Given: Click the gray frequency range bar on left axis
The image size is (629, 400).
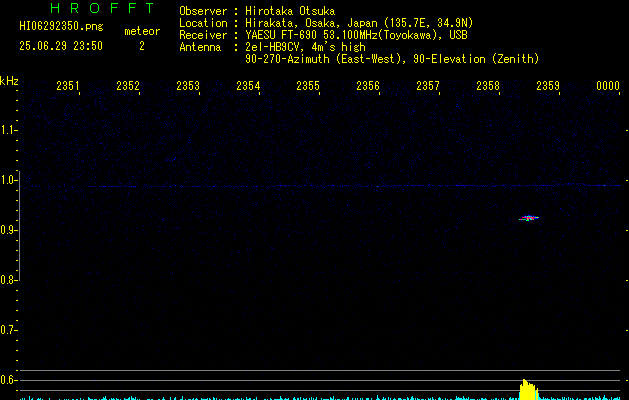Looking at the screenshot, I should pyautogui.click(x=19, y=225).
